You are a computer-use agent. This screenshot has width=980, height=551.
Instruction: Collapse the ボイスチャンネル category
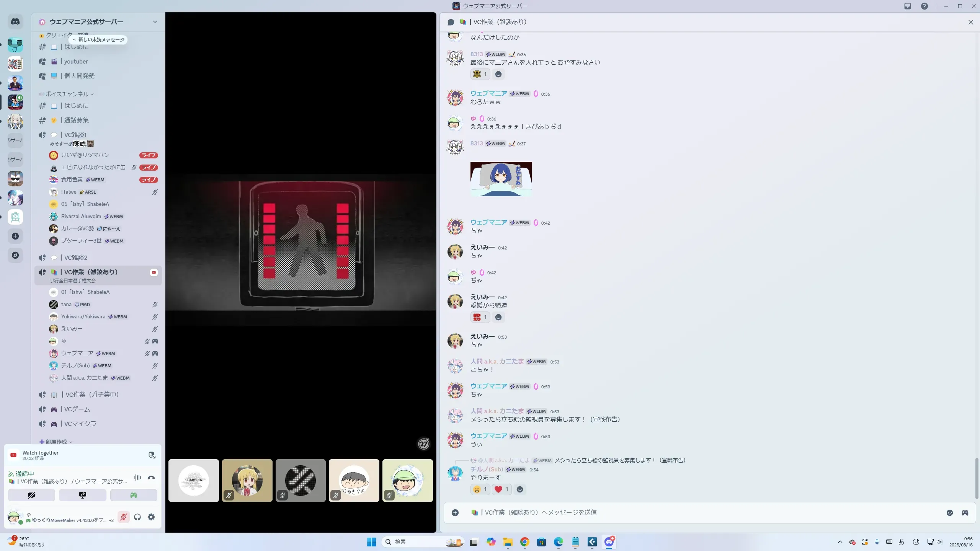coord(67,94)
